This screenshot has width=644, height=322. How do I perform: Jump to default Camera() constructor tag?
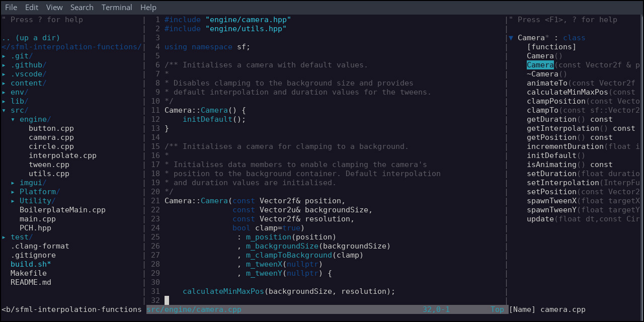tap(545, 56)
